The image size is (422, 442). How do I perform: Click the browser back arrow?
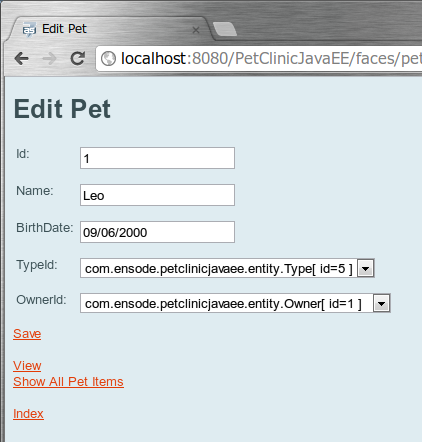tap(22, 59)
